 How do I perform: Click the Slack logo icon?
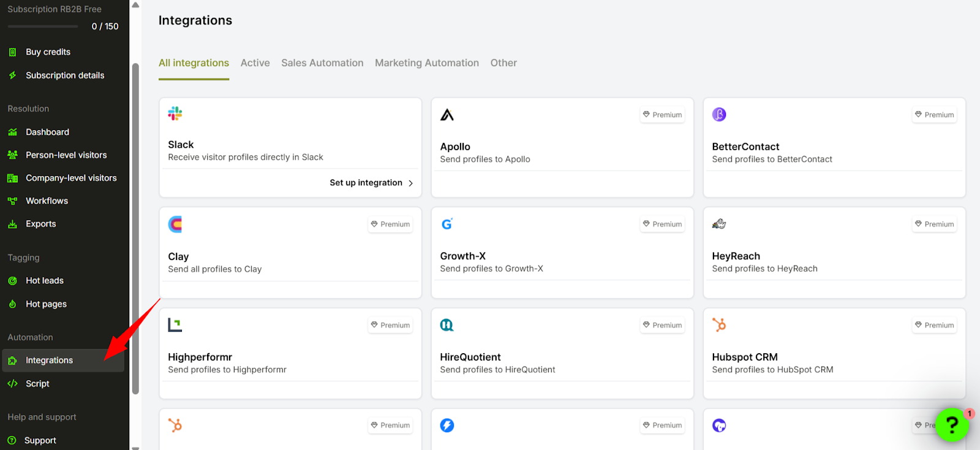[175, 113]
